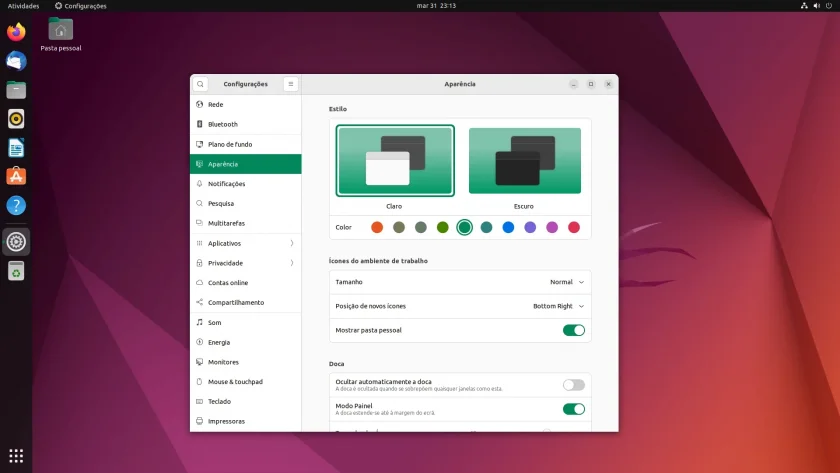Open the search icon in Configurações header
Viewport: 840px width, 473px height.
pos(200,84)
